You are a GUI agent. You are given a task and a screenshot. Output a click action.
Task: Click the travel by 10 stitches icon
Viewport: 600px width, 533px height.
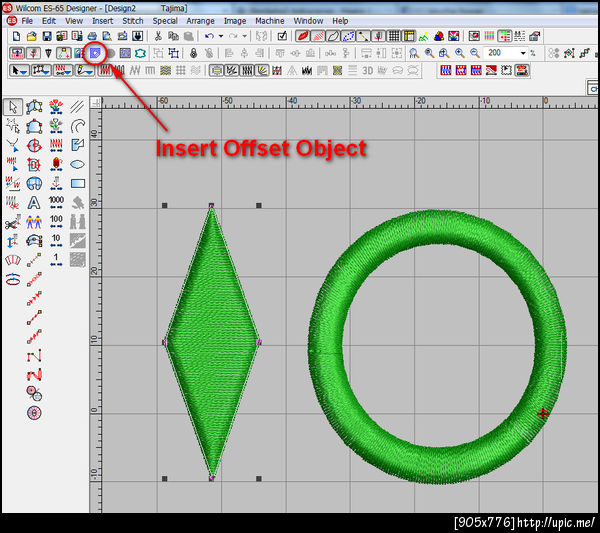point(56,240)
